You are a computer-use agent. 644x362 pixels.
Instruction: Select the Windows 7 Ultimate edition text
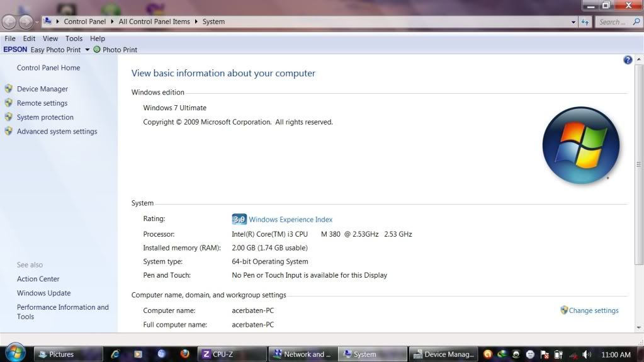(x=174, y=108)
